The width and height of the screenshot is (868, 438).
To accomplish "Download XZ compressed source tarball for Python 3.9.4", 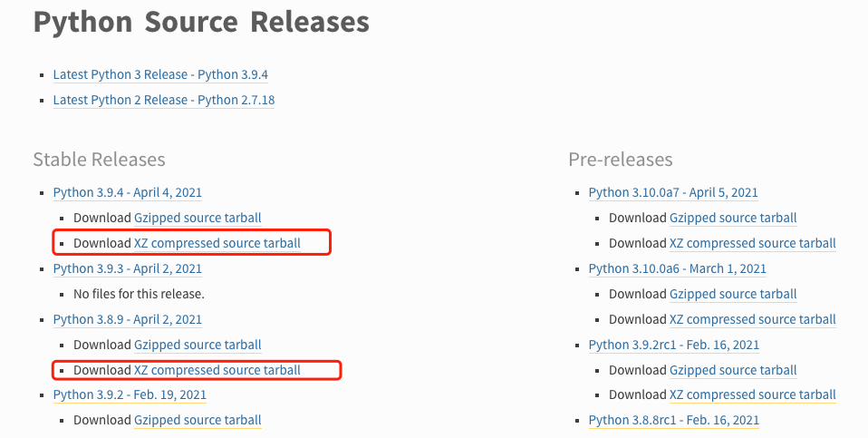I will coord(217,243).
